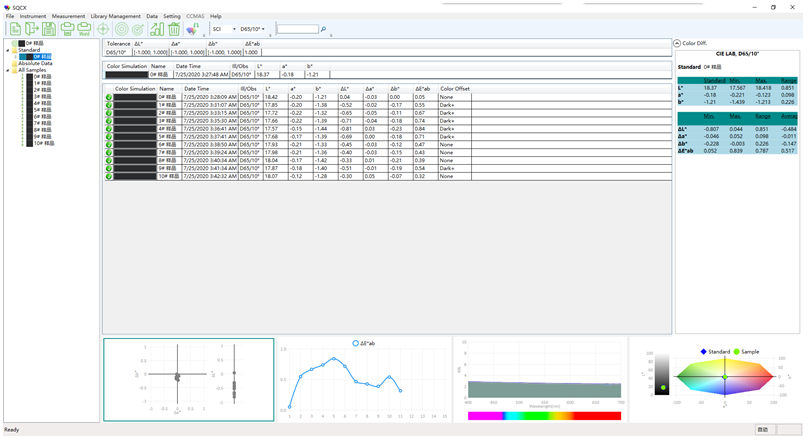Click the bar chart statistics icon

[x=157, y=30]
